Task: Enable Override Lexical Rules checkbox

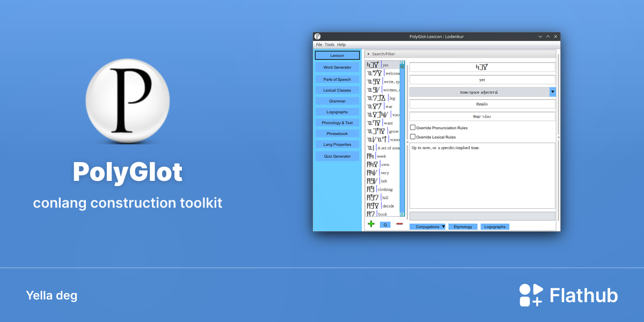Action: tap(413, 137)
